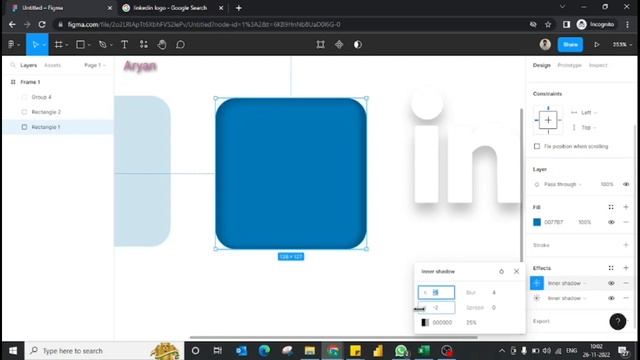
Task: Open the zoom level dropdown
Action: 622,44
